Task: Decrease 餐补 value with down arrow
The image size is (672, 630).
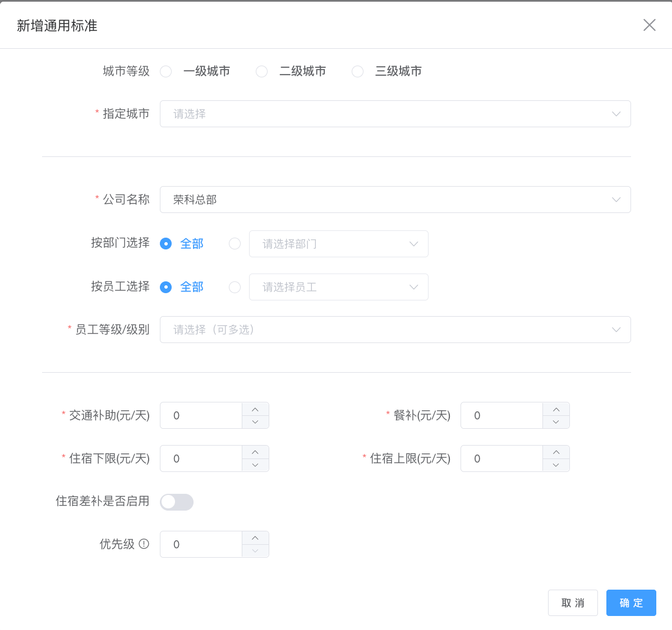Action: coord(556,422)
